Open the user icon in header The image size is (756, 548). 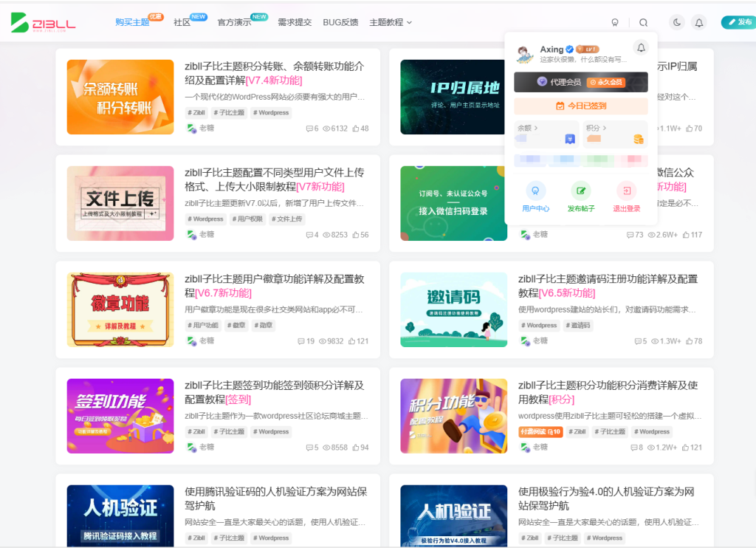coord(615,23)
